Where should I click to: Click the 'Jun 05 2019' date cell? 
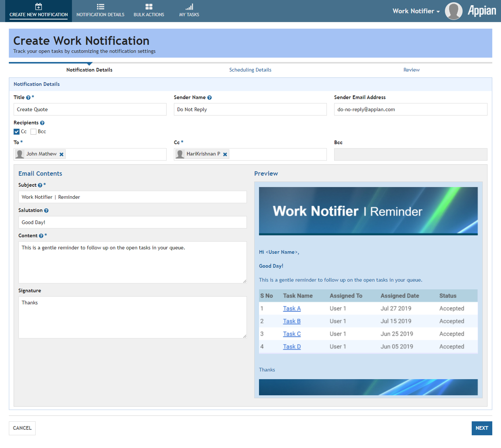tap(397, 347)
